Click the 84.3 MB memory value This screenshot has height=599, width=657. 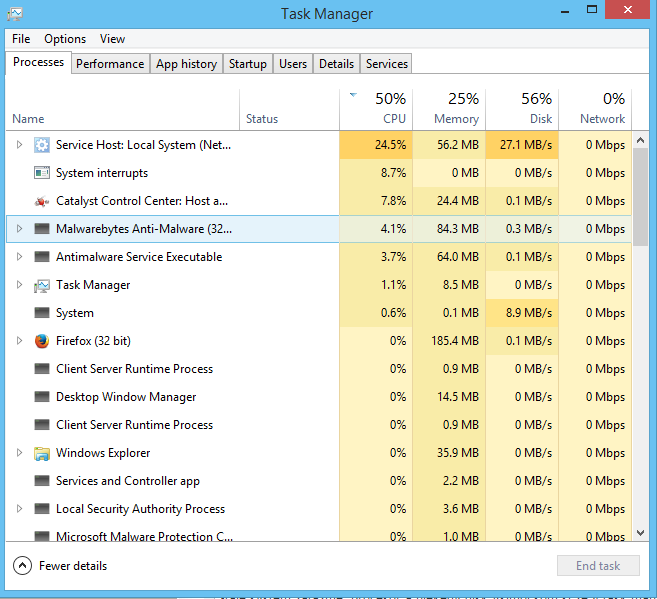458,229
